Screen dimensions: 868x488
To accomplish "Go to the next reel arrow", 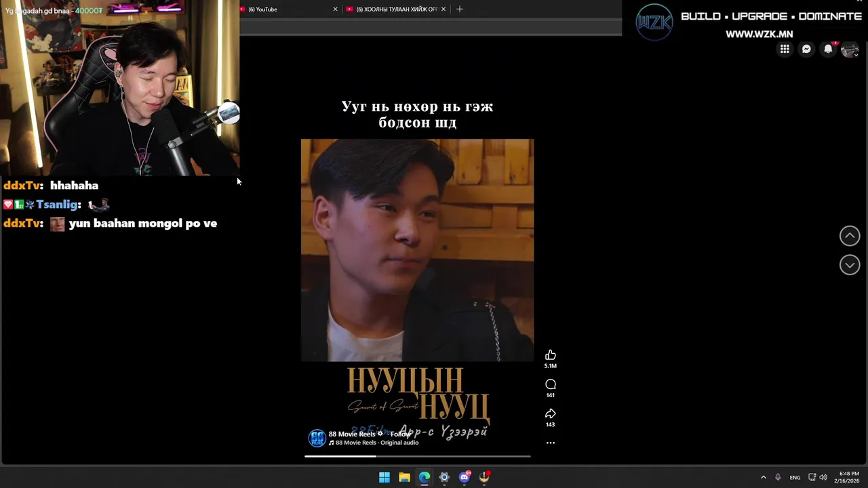I will click(850, 265).
